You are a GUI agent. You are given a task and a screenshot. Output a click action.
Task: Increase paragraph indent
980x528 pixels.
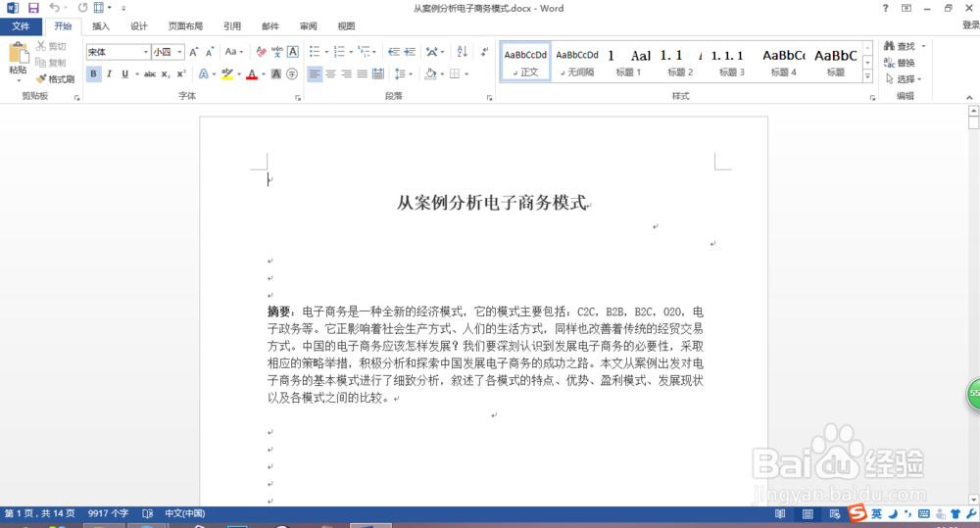[x=410, y=52]
